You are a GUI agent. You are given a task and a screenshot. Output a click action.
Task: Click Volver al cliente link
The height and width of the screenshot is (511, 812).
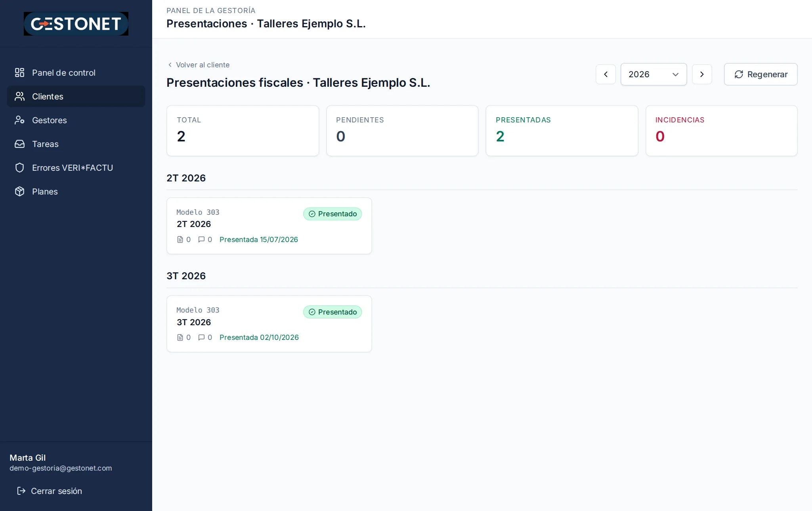[x=198, y=65]
